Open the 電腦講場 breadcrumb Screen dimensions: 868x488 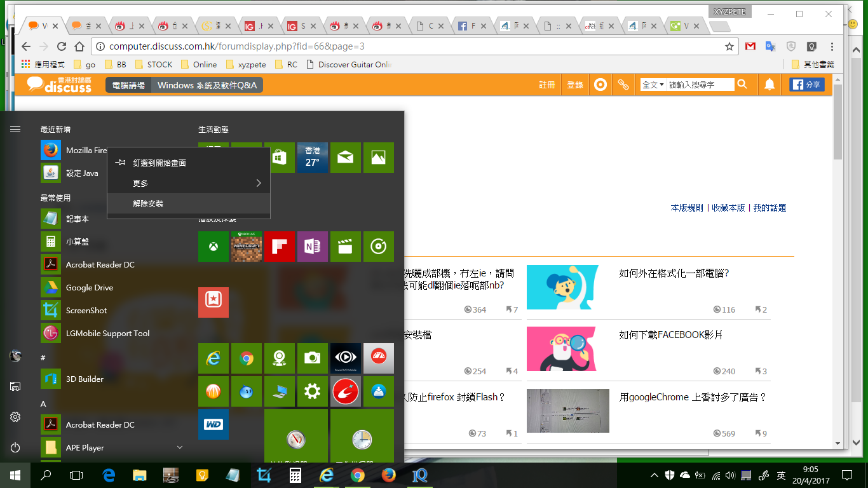[x=128, y=85]
